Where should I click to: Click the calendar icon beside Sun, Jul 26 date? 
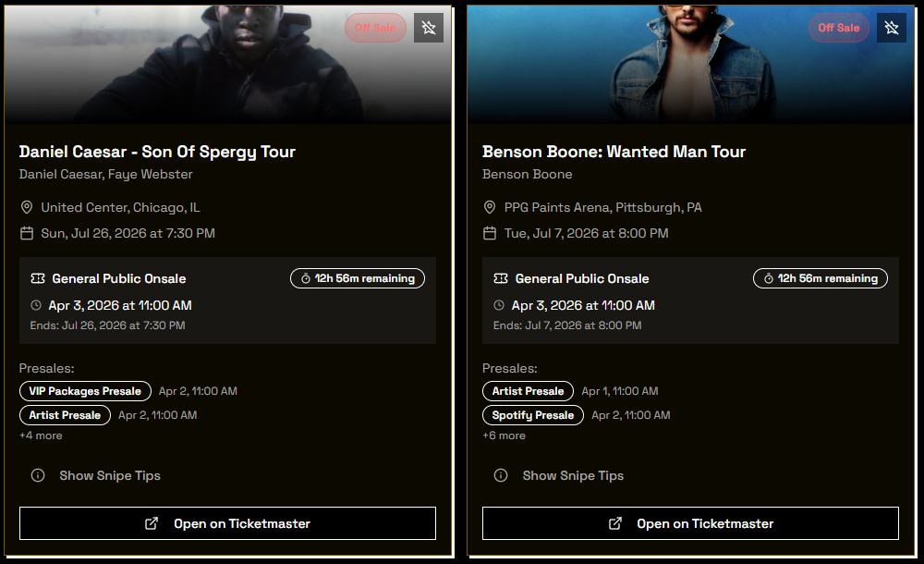[27, 233]
